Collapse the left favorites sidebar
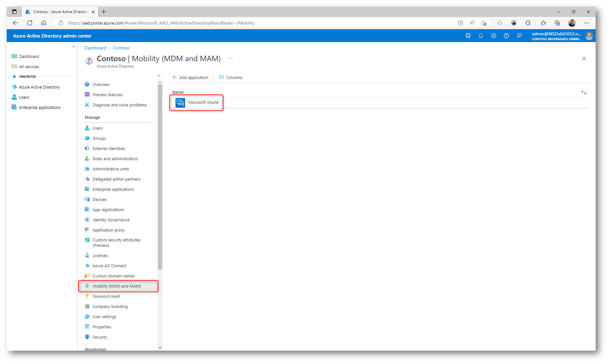Image resolution: width=609 pixels, height=364 pixels. pos(74,47)
